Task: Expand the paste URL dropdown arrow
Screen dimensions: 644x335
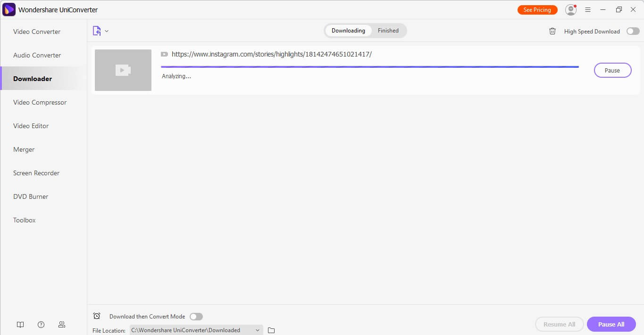Action: (107, 31)
